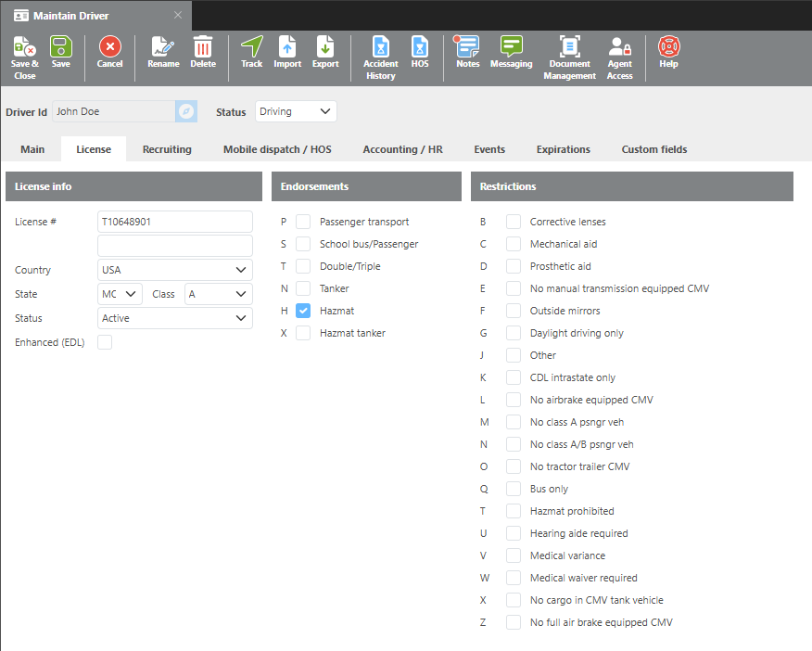Viewport: 812px width, 651px height.
Task: Uncheck the Hazmat endorsement checkbox
Action: click(x=303, y=311)
